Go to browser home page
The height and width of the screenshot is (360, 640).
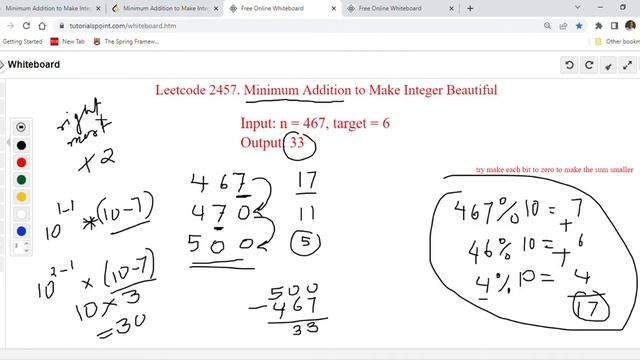coord(42,26)
